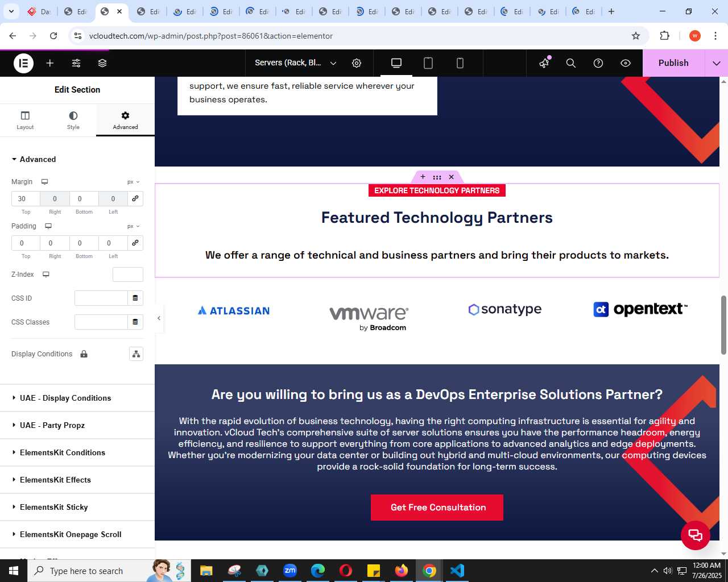The height and width of the screenshot is (582, 728).
Task: Open Visual Studio Code from taskbar
Action: coord(457,571)
